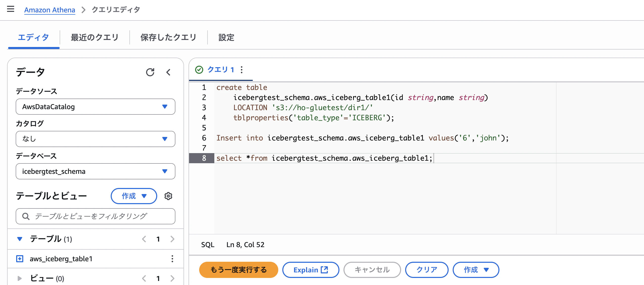Refresh the data panel

coord(150,72)
